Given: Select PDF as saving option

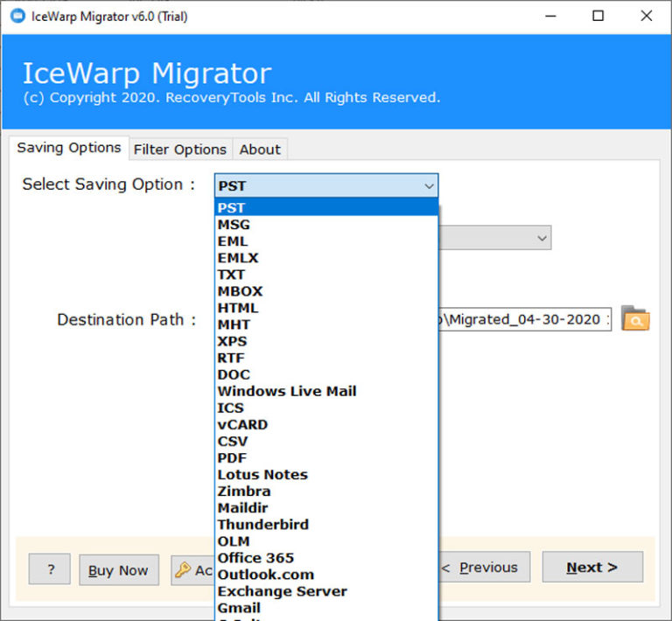Looking at the screenshot, I should (x=326, y=458).
